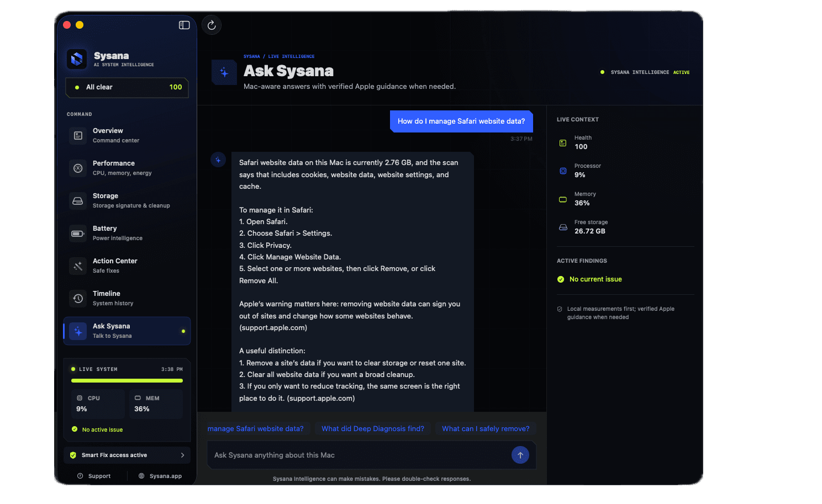Click the yellow minimize window button

(80, 25)
